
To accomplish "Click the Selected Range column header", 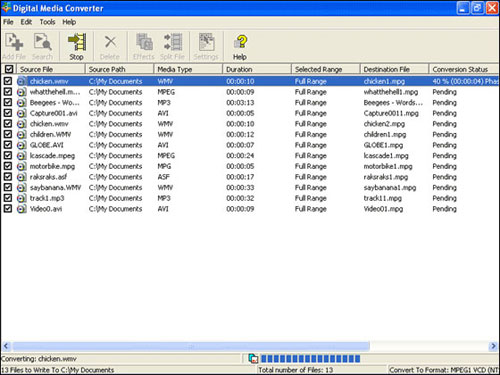I will coord(326,69).
